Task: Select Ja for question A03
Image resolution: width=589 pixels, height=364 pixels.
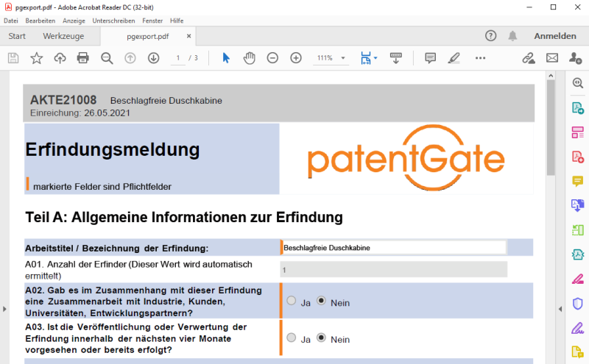Action: tap(291, 338)
